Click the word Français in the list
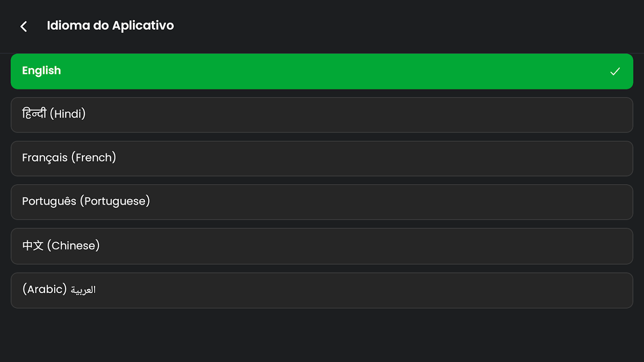This screenshot has width=644, height=362. click(45, 158)
